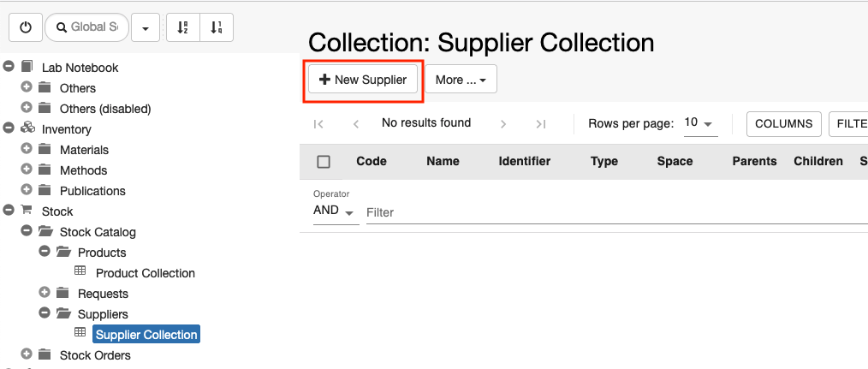
Task: Open the global search options dropdown arrow
Action: pyautogui.click(x=146, y=27)
